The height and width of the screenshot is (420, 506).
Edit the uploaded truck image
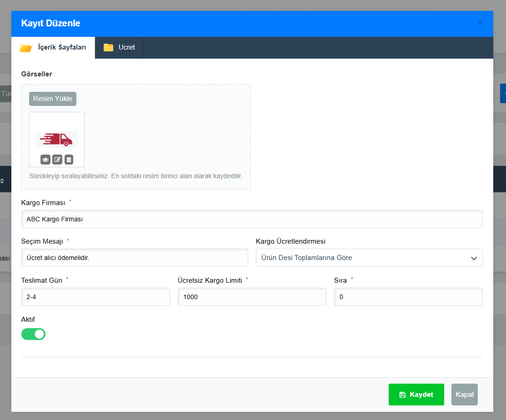pyautogui.click(x=57, y=160)
